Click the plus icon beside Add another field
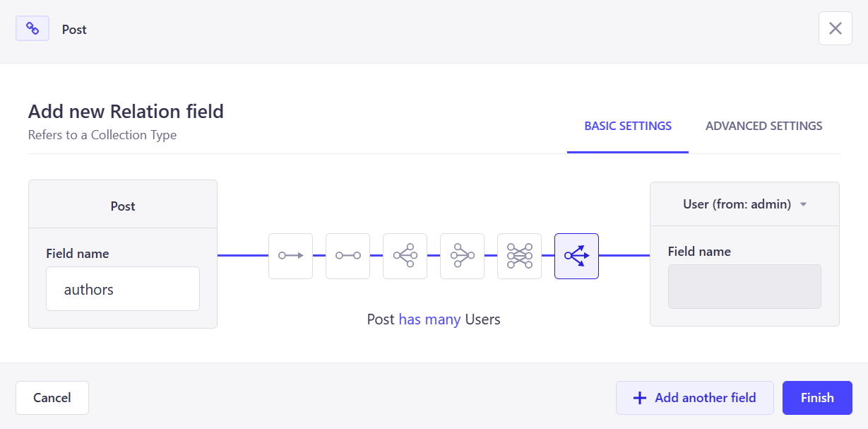The height and width of the screenshot is (429, 868). (x=639, y=398)
